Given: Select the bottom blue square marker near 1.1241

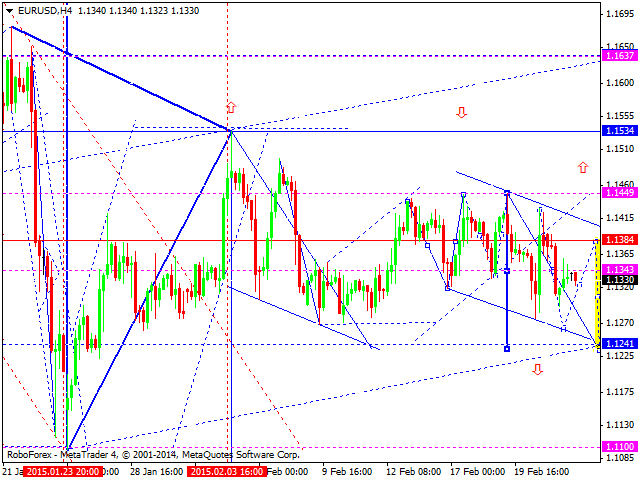Looking at the screenshot, I should [508, 348].
